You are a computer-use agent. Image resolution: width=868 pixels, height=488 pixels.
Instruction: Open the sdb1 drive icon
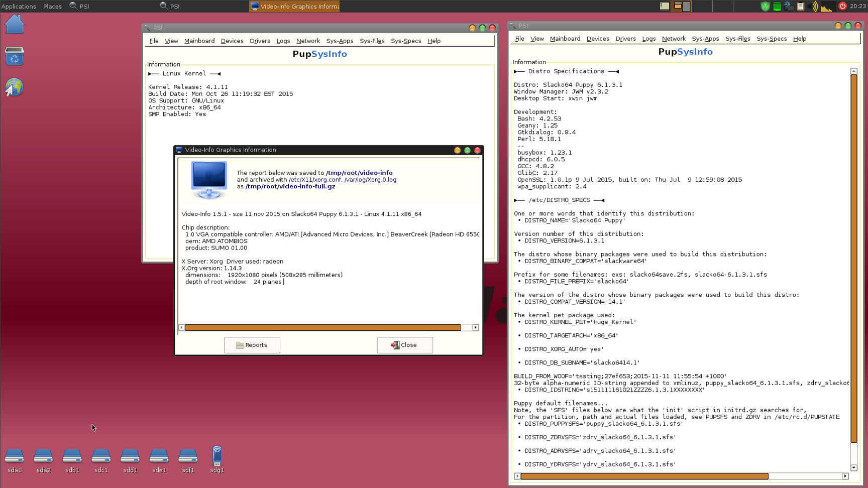pos(72,456)
